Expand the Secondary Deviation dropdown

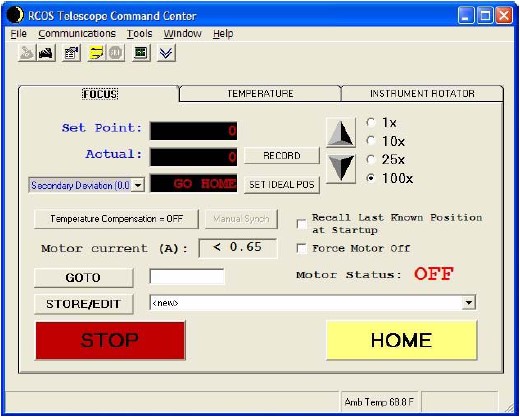[x=138, y=185]
